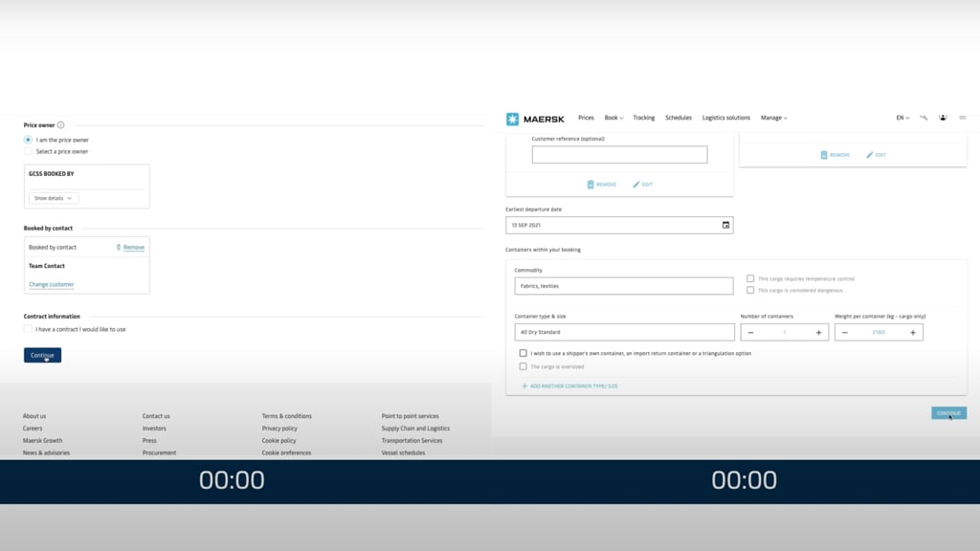Click the Change customer link

(x=51, y=285)
